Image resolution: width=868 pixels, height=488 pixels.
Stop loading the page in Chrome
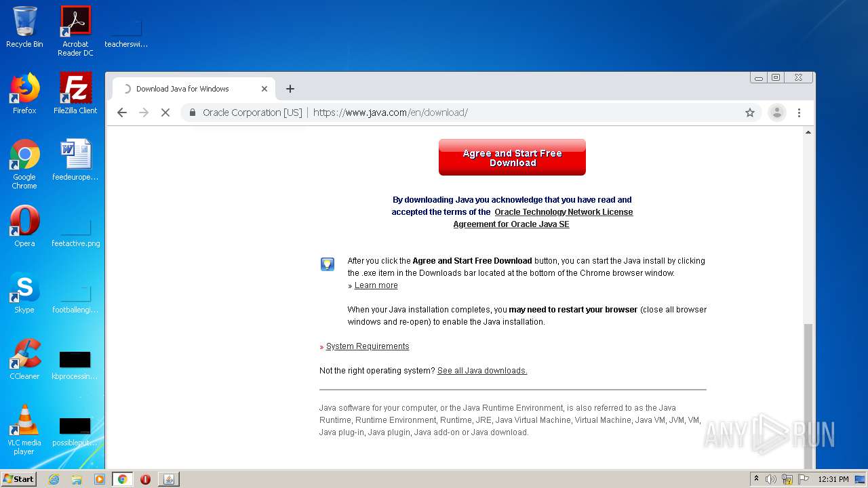click(165, 113)
